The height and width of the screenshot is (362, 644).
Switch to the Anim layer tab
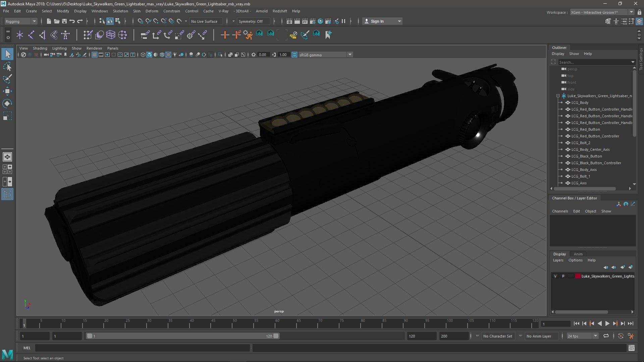coord(578,254)
